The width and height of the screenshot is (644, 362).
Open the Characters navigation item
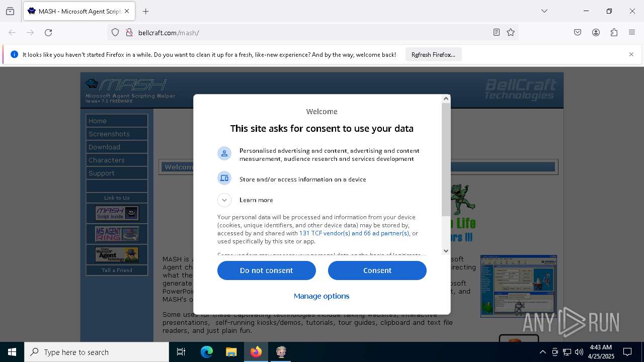(x=117, y=160)
